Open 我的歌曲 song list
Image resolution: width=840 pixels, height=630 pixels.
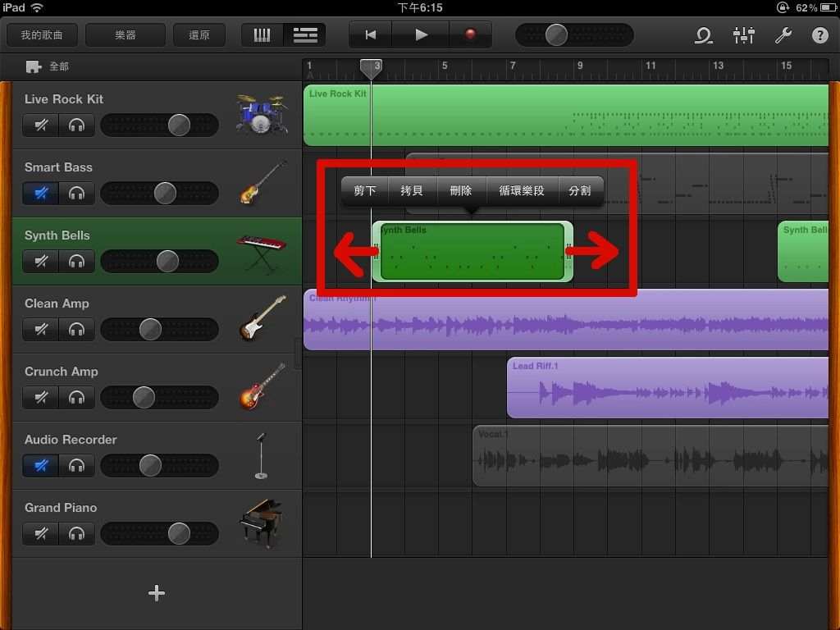[x=42, y=35]
